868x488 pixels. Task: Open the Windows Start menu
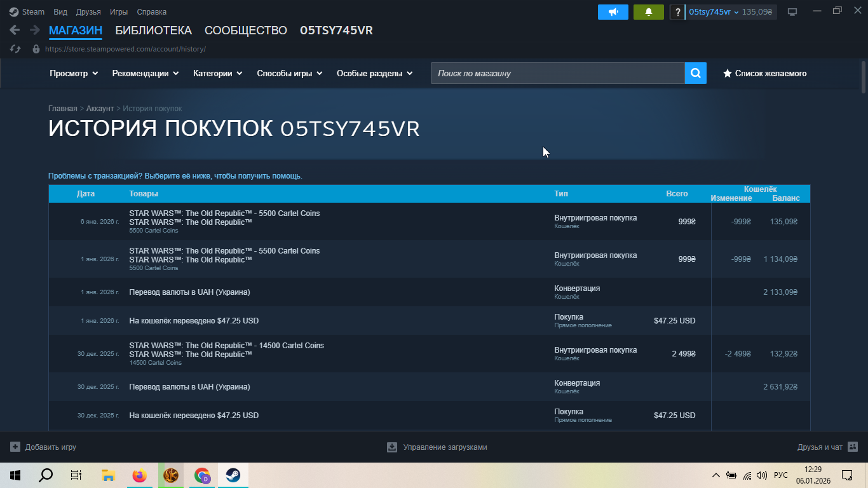pos(15,475)
